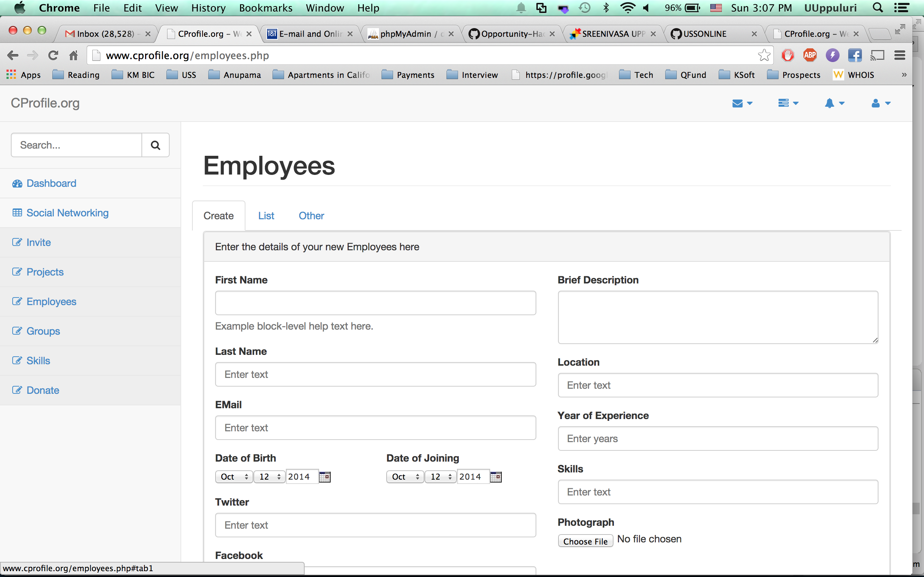Switch to the List tab
Image resolution: width=924 pixels, height=577 pixels.
(x=266, y=216)
